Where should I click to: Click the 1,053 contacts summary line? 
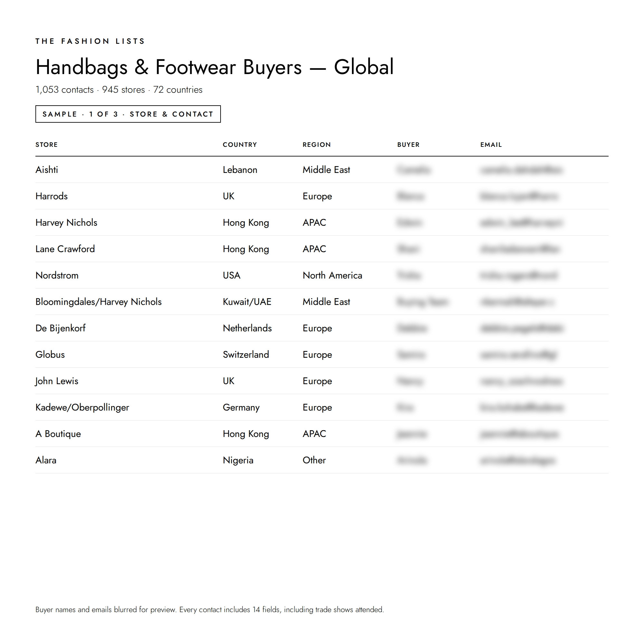119,90
